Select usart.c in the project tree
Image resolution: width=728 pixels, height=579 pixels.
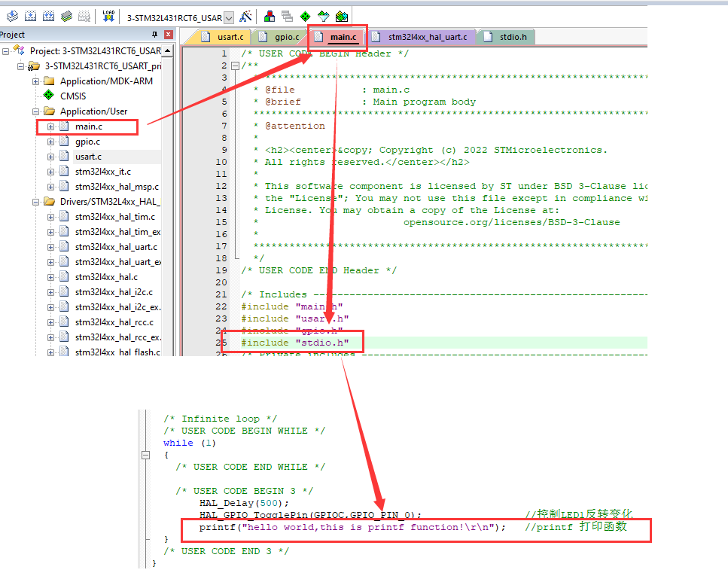[88, 157]
